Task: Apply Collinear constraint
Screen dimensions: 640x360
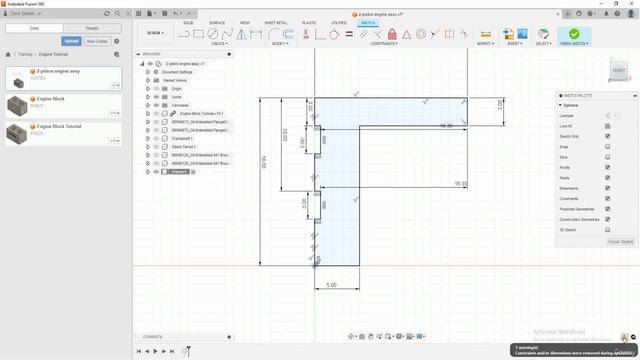Action: [x=435, y=34]
